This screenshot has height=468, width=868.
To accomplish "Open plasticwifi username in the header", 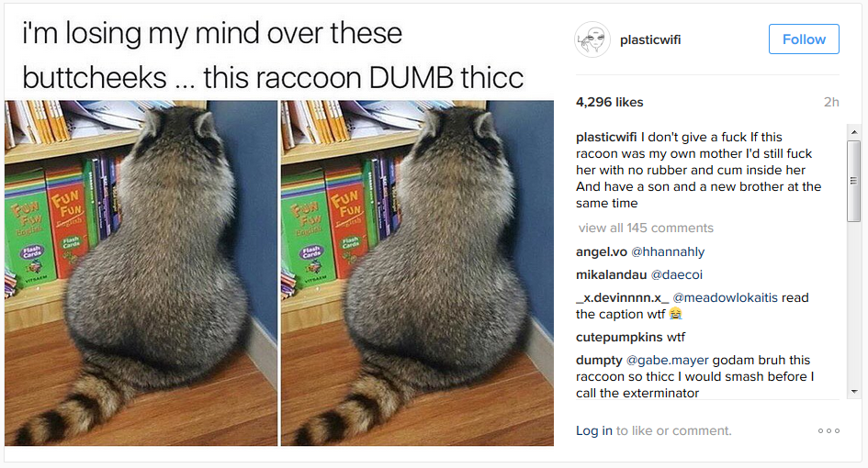I will (x=650, y=39).
